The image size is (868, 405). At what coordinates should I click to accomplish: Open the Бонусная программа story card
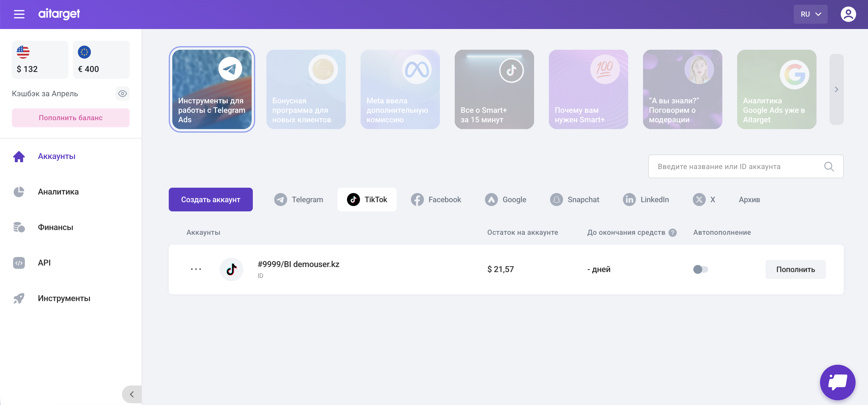click(306, 89)
